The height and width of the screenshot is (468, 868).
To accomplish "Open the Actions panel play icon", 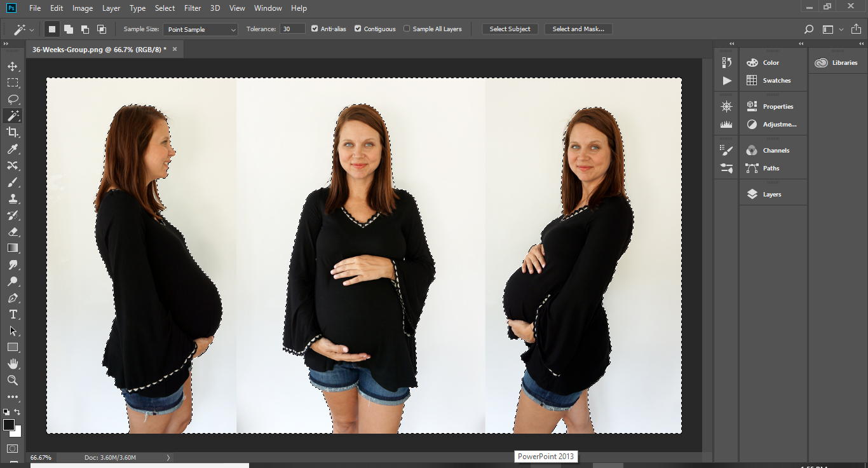I will pos(727,81).
